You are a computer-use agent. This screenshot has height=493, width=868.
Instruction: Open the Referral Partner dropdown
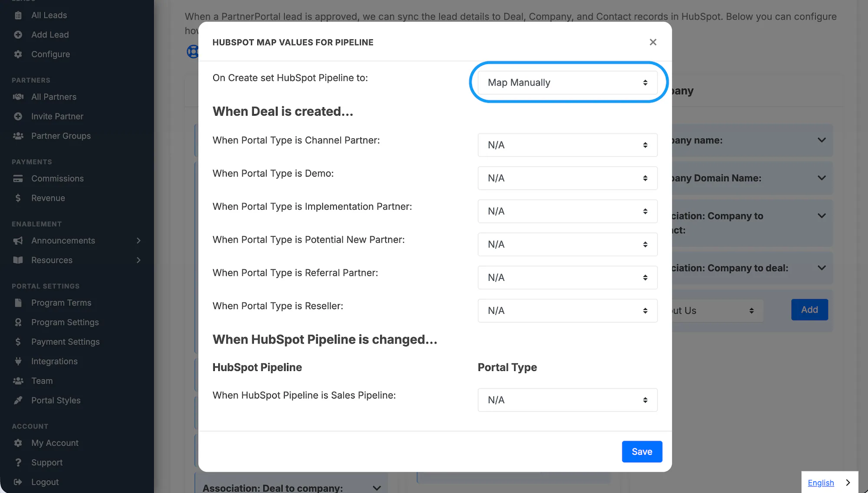[x=567, y=278]
